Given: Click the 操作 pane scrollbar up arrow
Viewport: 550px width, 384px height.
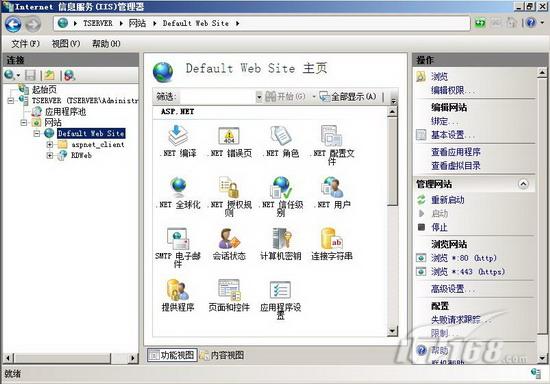Looking at the screenshot, I should [x=542, y=73].
